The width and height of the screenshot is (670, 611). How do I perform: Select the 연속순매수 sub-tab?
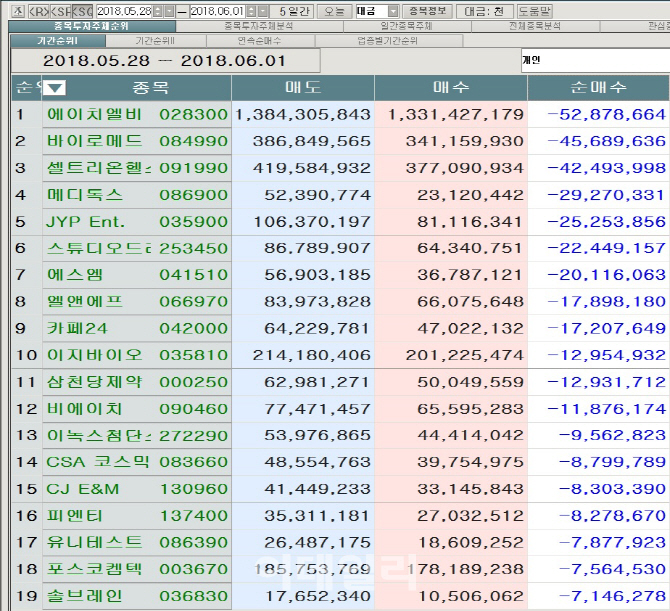[260, 41]
